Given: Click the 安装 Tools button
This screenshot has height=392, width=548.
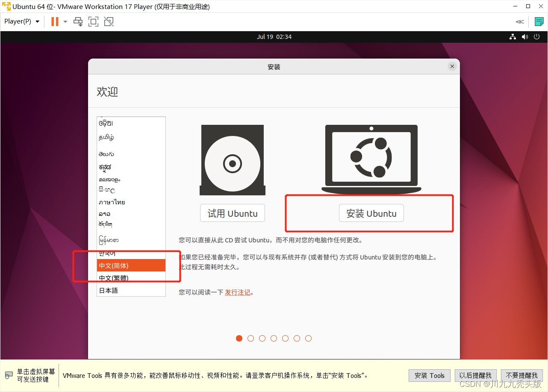Looking at the screenshot, I should (429, 375).
